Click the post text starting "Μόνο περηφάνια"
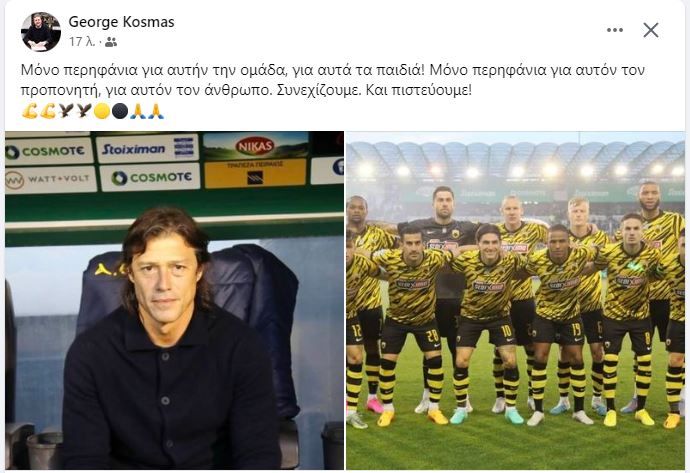This screenshot has width=690, height=473. pyautogui.click(x=333, y=80)
